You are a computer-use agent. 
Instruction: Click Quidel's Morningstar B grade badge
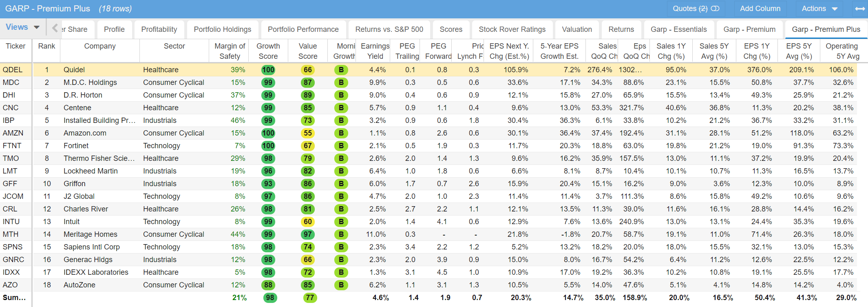click(x=341, y=70)
